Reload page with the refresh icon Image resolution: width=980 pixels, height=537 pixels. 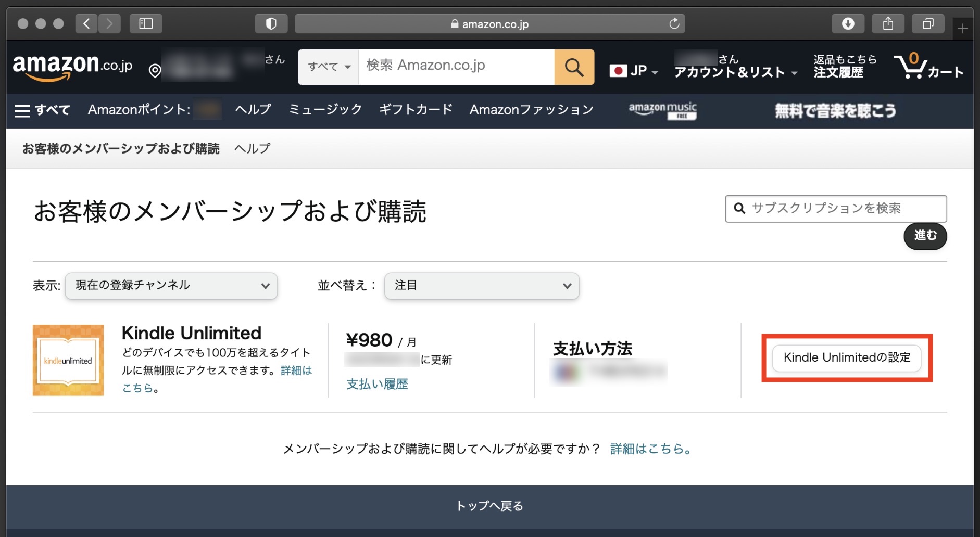674,23
